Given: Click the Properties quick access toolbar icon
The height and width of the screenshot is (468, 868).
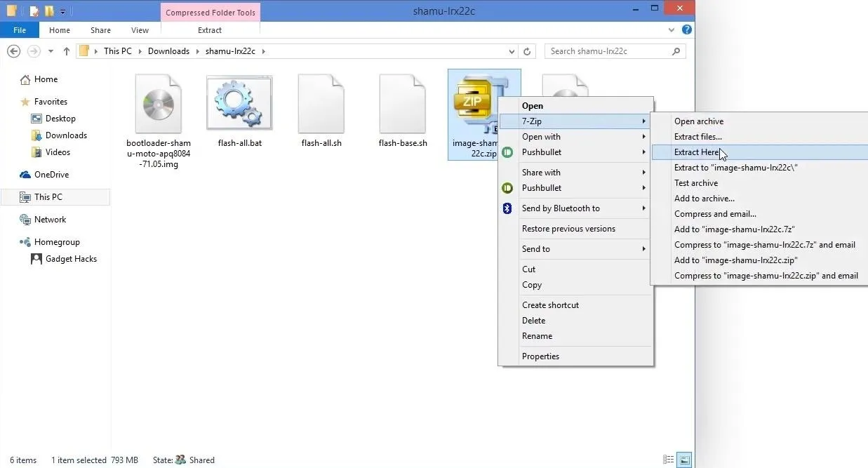Looking at the screenshot, I should 34,11.
